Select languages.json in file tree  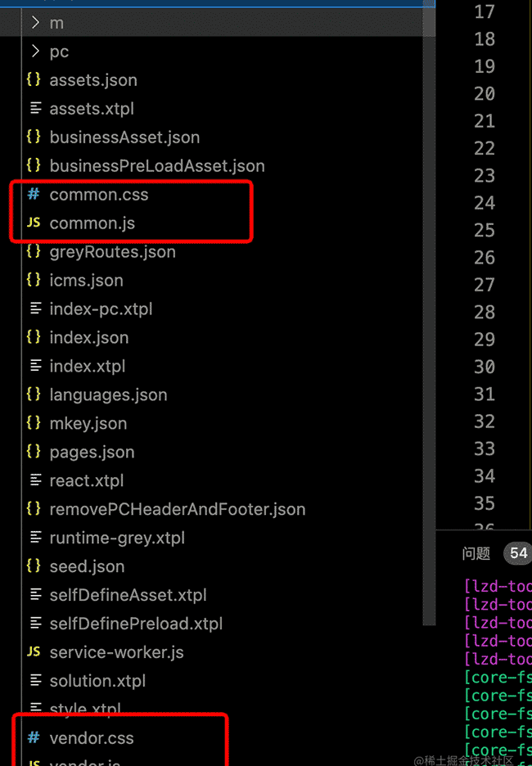click(x=108, y=394)
